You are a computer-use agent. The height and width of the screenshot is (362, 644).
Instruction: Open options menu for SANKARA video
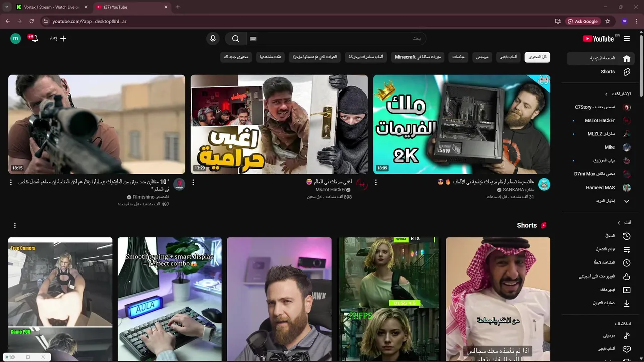click(376, 183)
